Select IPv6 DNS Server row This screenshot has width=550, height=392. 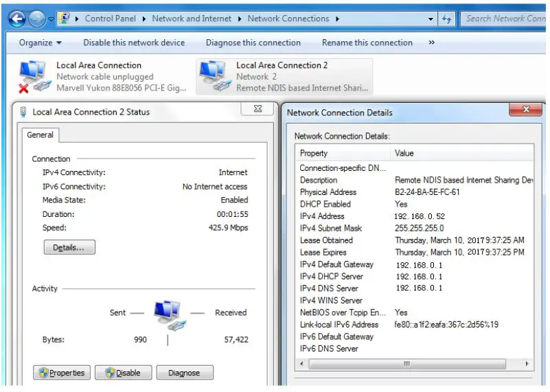tap(415, 349)
